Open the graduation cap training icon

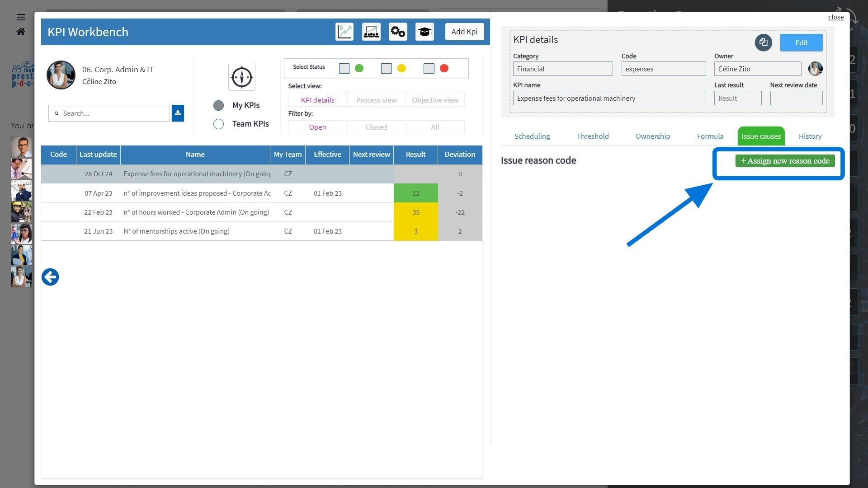[x=425, y=32]
